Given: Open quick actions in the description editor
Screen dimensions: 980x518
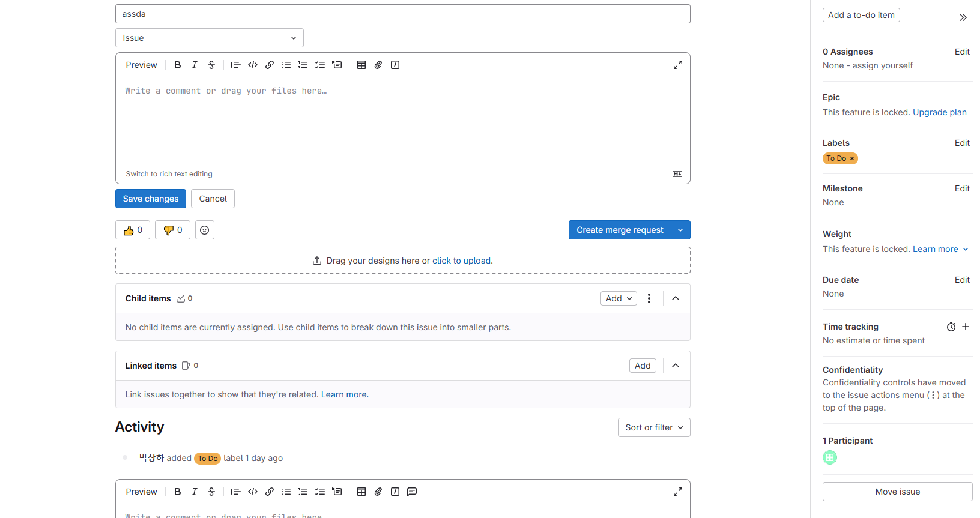Looking at the screenshot, I should (x=395, y=65).
